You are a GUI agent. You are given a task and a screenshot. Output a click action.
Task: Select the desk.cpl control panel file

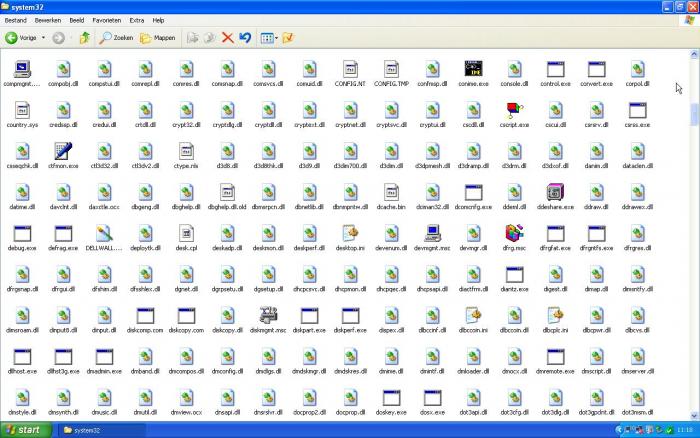[186, 234]
